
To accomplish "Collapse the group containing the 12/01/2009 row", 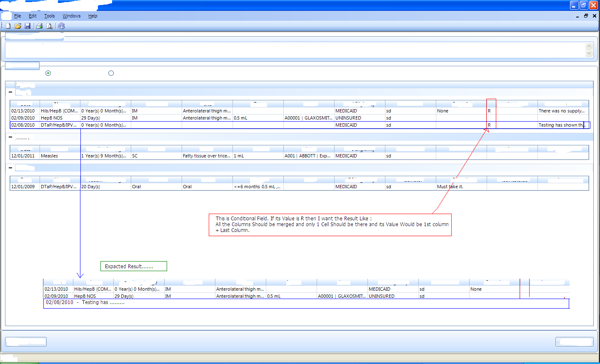I will (x=10, y=168).
